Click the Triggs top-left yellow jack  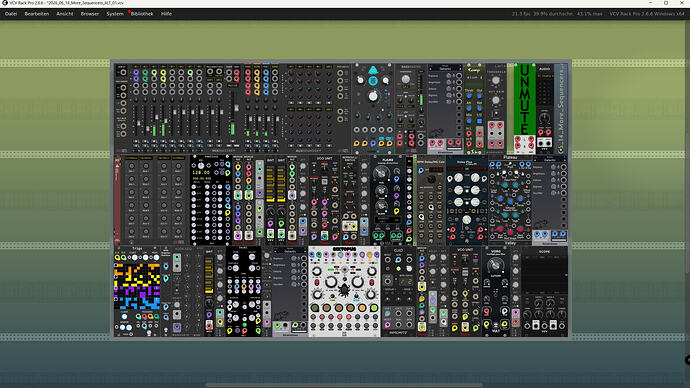pyautogui.click(x=117, y=257)
